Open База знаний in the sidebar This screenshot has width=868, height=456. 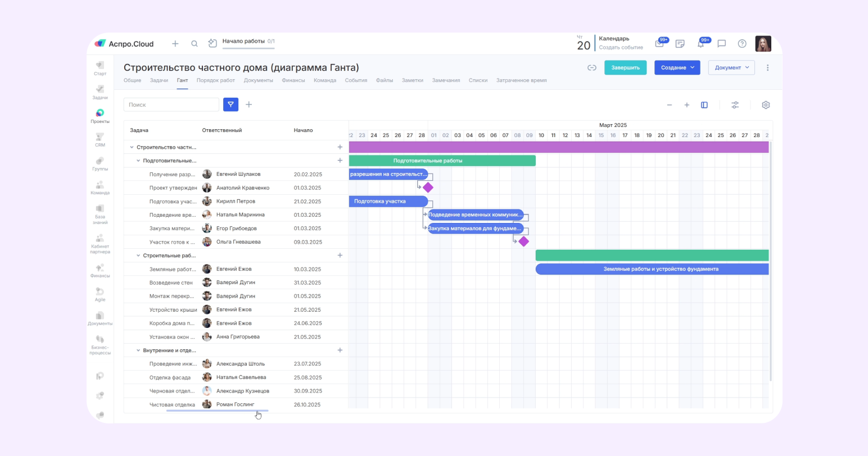coord(100,215)
